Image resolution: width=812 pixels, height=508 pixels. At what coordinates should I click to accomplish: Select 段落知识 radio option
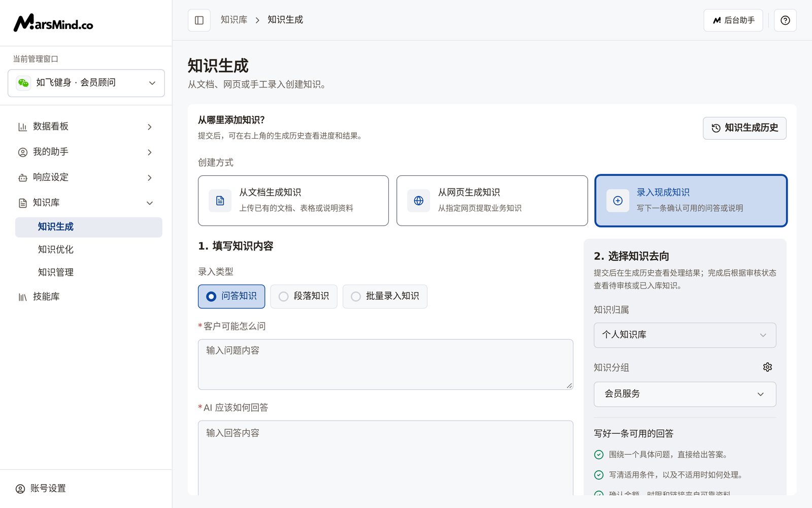303,297
